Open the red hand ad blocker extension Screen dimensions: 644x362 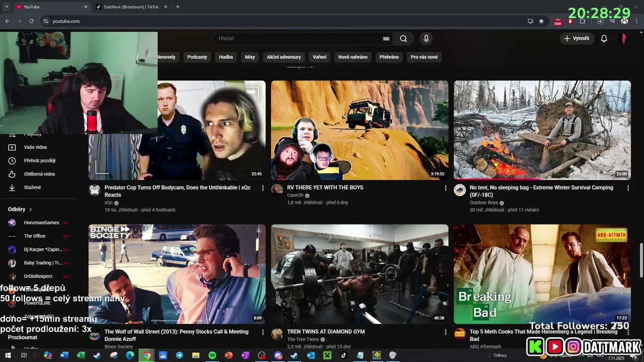click(x=570, y=21)
